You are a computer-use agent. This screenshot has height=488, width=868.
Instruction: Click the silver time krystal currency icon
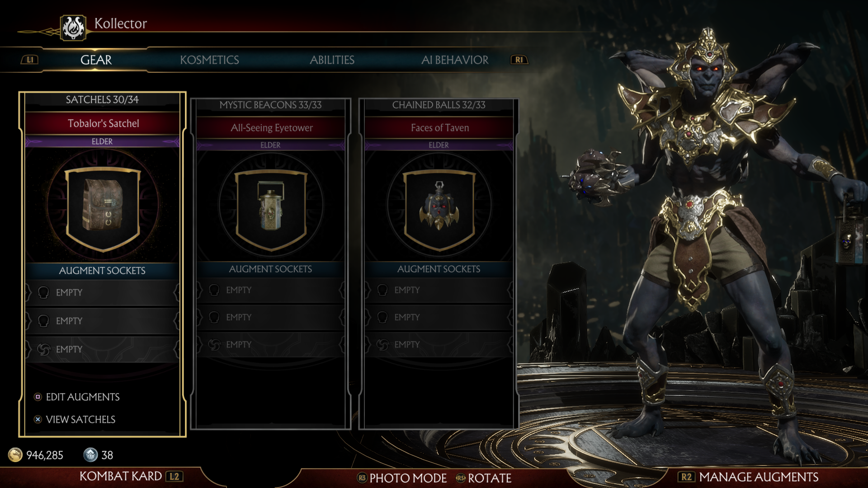pos(90,455)
